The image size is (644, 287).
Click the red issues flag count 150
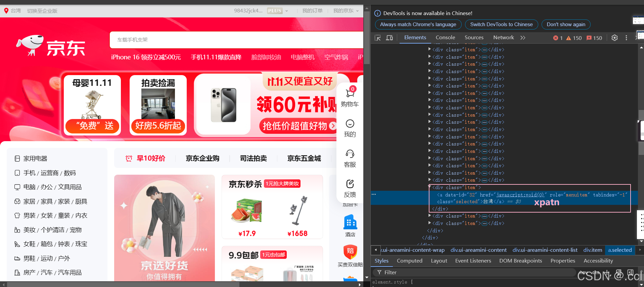[594, 38]
